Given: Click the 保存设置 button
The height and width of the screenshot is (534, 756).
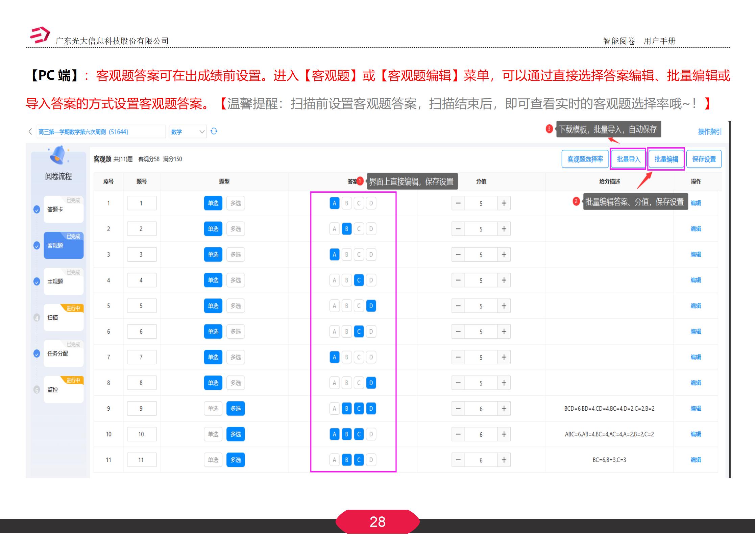Looking at the screenshot, I should [704, 159].
